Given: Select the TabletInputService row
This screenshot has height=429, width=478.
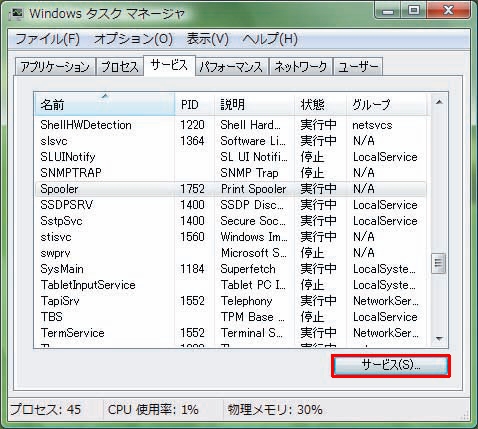Looking at the screenshot, I should [230, 285].
